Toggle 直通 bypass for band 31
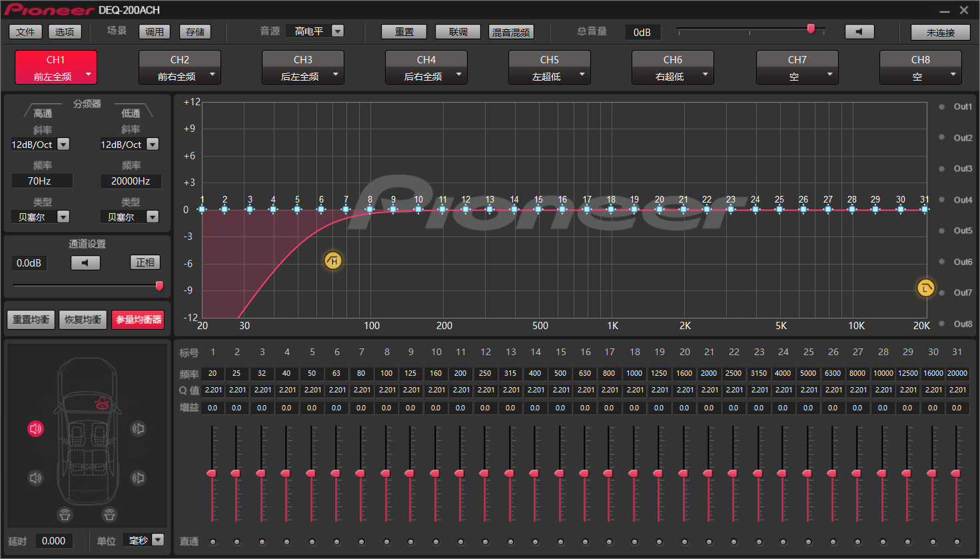 [957, 542]
